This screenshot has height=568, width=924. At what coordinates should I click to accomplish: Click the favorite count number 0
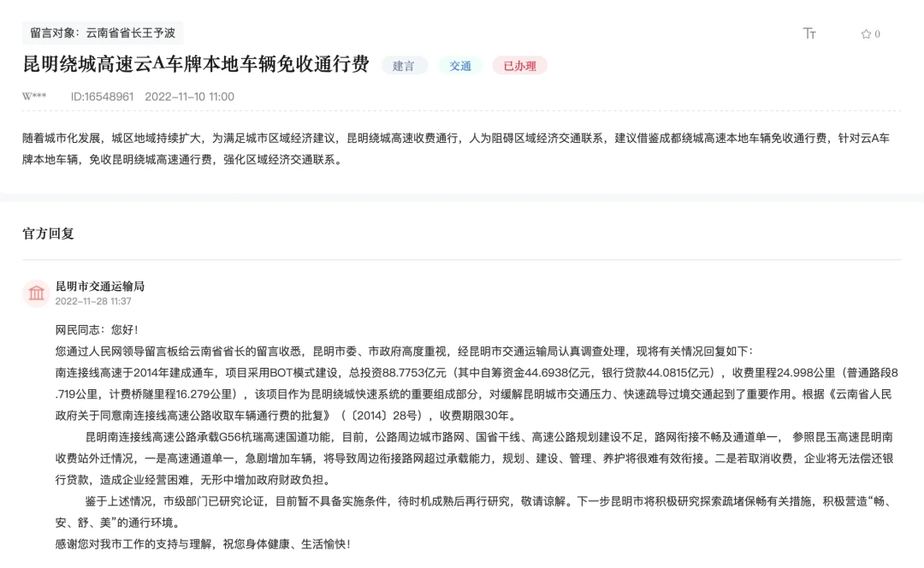(877, 34)
